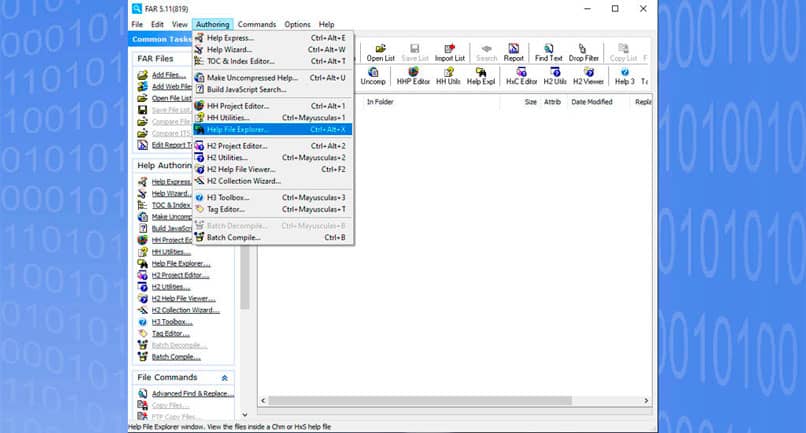Image resolution: width=806 pixels, height=433 pixels.
Task: Sort by the In Folder column header
Action: tap(379, 102)
